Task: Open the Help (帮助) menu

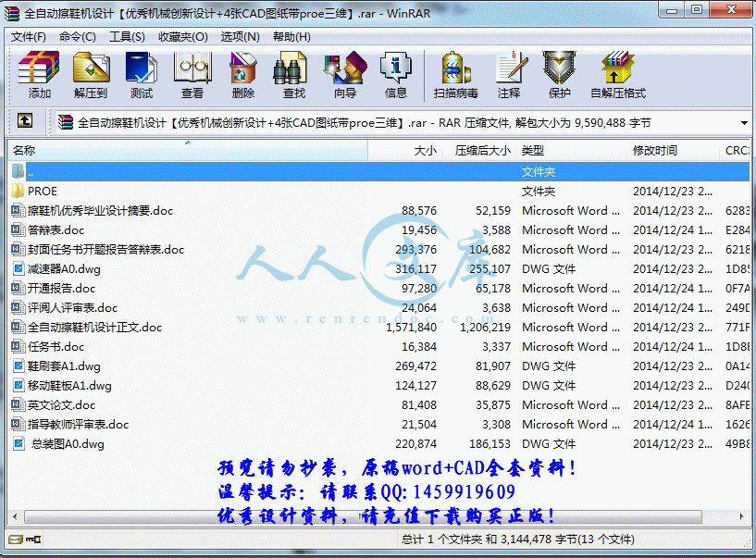Action: 291,37
